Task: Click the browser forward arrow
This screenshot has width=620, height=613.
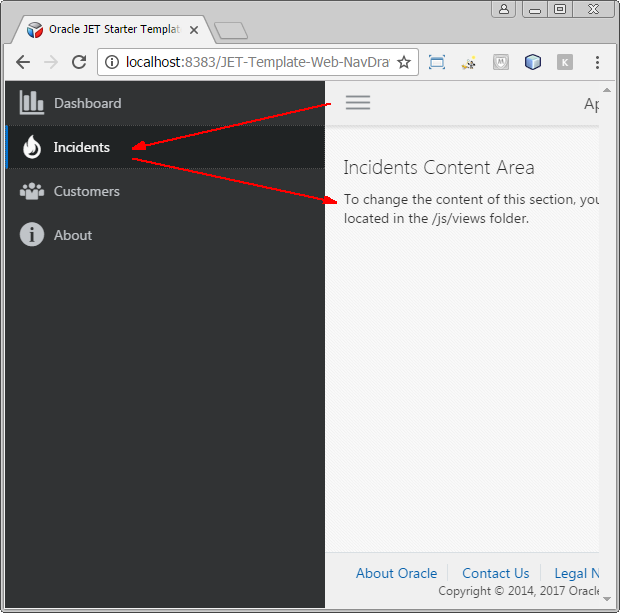Action: pyautogui.click(x=51, y=62)
